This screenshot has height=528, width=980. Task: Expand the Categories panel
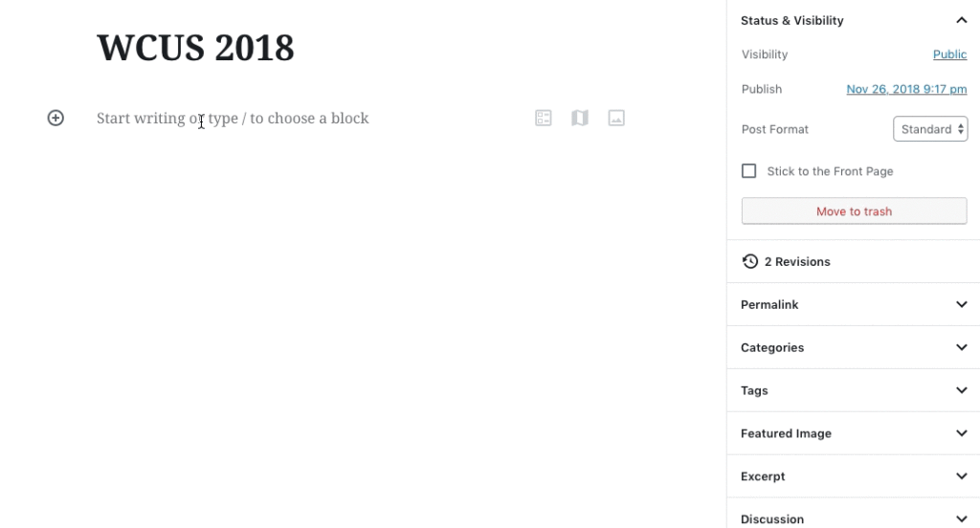[854, 347]
